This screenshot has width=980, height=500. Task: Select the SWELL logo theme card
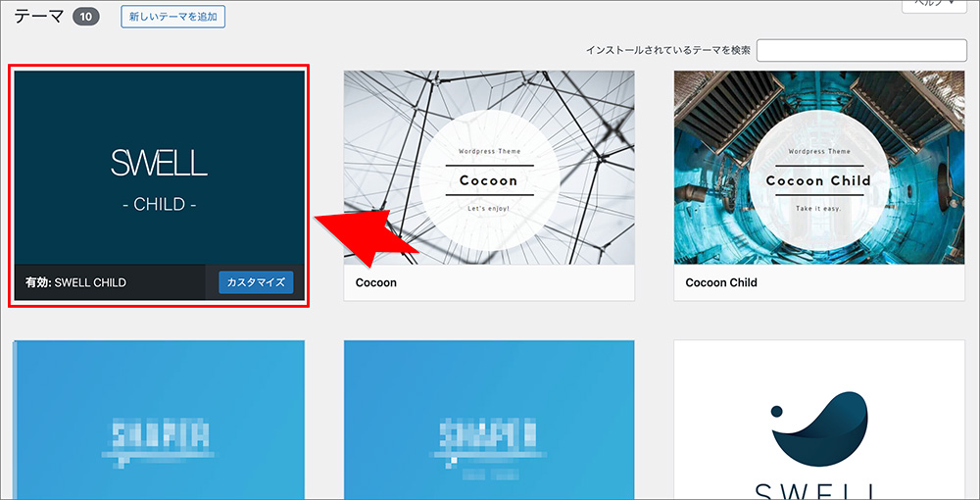pyautogui.click(x=819, y=420)
